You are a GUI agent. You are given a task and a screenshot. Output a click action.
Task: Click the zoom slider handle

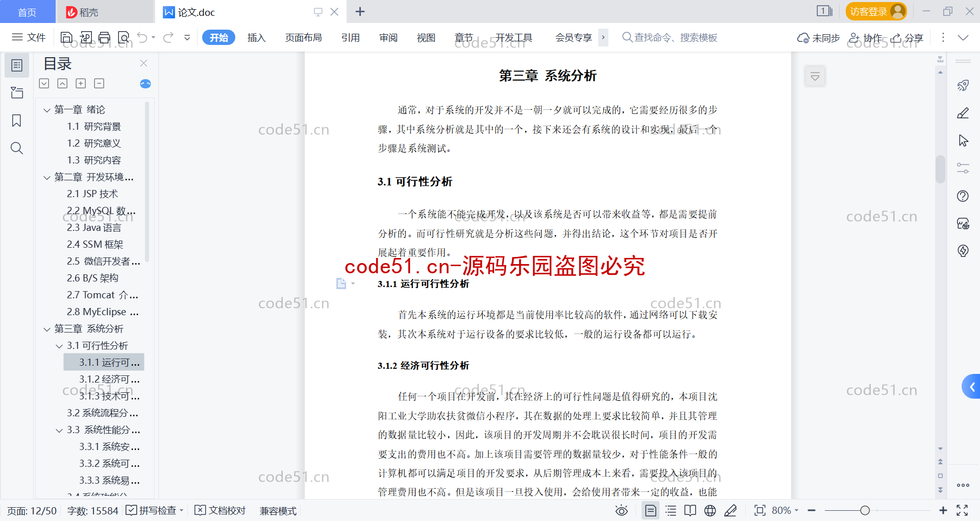[x=865, y=510]
